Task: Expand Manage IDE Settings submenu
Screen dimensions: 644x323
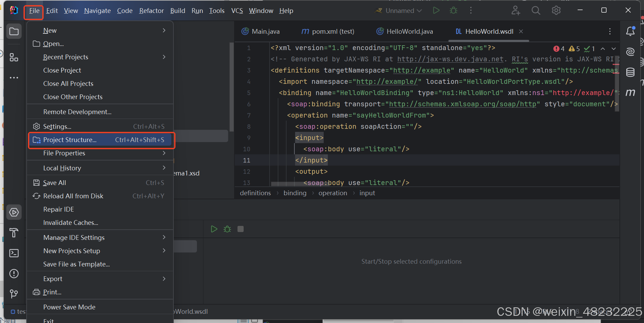Action: [100, 237]
